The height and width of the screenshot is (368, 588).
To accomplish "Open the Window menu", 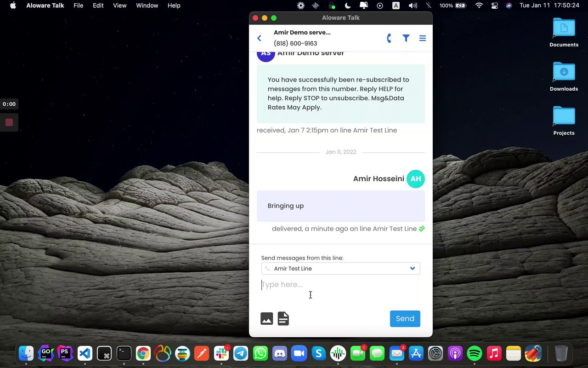I will click(147, 6).
